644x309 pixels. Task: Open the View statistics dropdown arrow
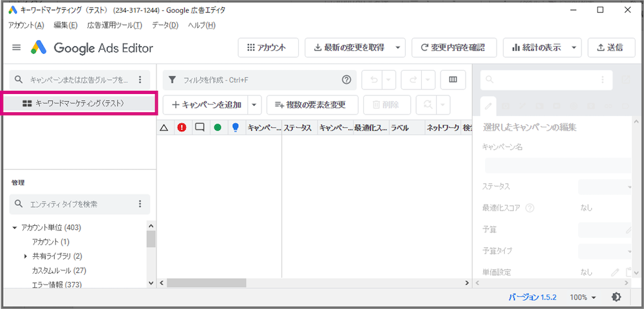pyautogui.click(x=574, y=48)
